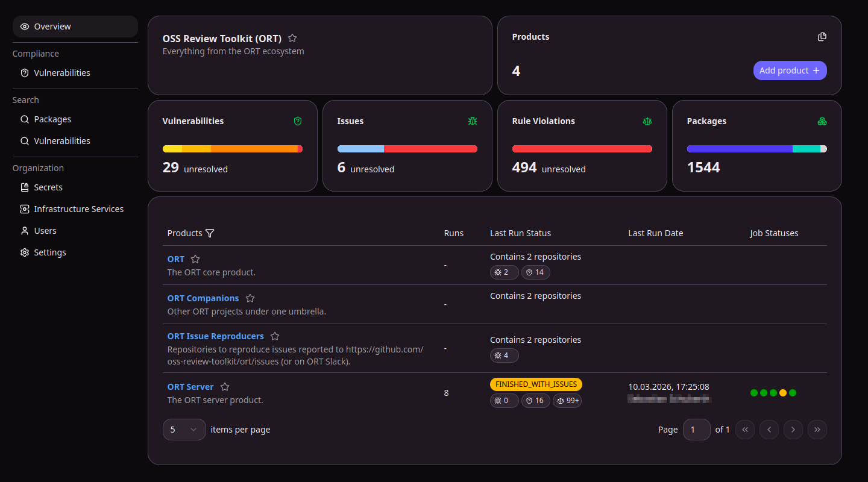
Task: Favorite the ORT Companions product
Action: pyautogui.click(x=250, y=298)
